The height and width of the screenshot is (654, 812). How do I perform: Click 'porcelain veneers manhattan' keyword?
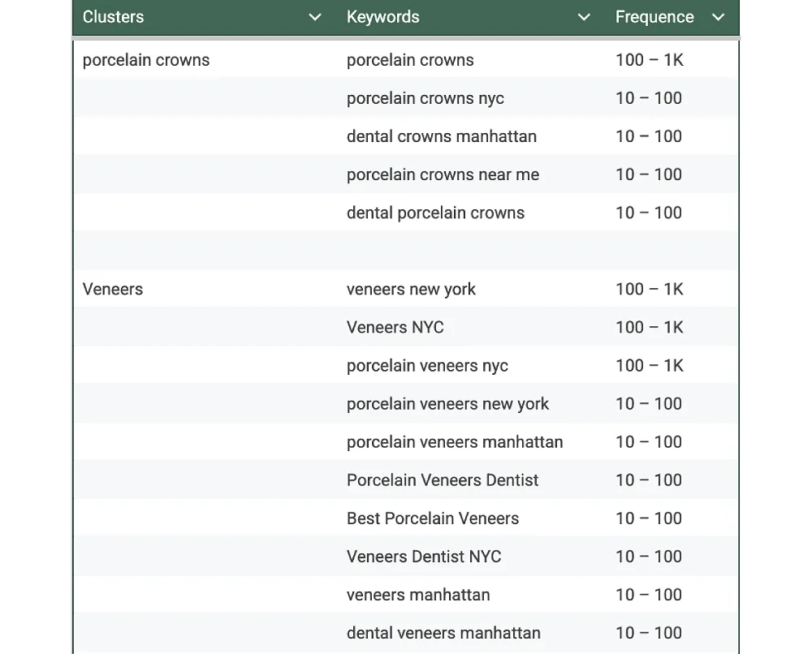click(x=454, y=442)
